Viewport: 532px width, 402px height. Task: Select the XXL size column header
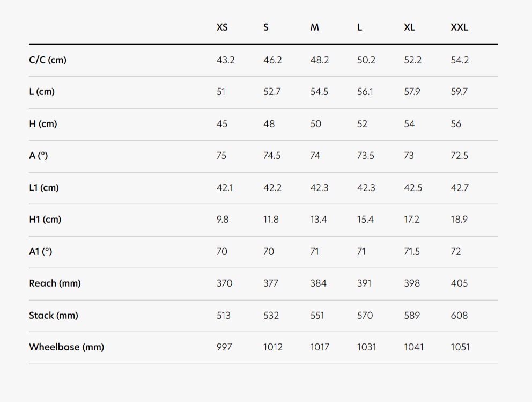point(459,27)
